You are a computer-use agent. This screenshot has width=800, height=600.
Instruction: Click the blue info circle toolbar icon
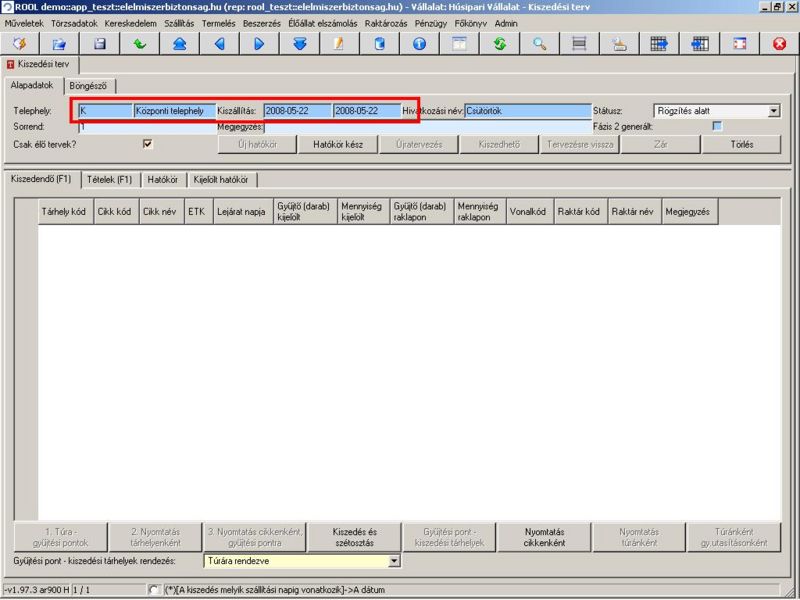tap(419, 44)
